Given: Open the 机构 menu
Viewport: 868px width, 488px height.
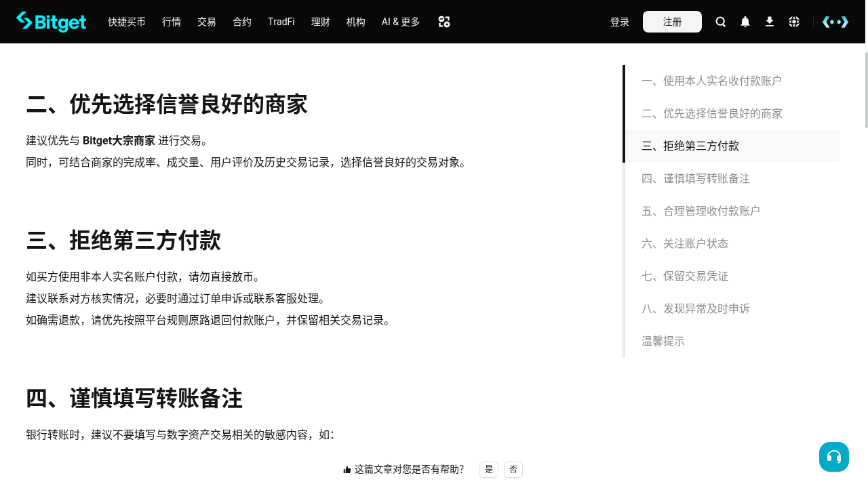Looking at the screenshot, I should [356, 22].
